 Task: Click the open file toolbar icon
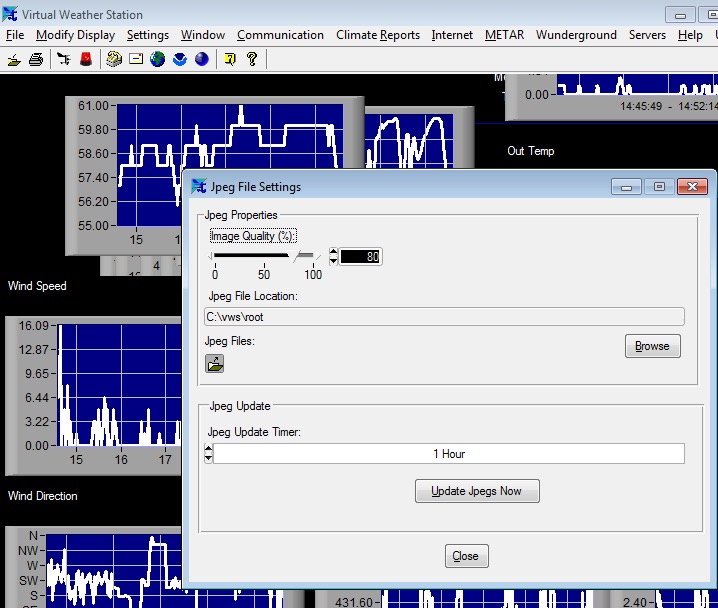(14, 59)
